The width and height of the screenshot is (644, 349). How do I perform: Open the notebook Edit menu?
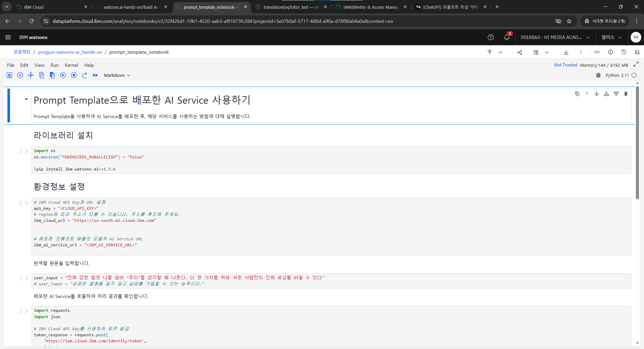[24, 65]
